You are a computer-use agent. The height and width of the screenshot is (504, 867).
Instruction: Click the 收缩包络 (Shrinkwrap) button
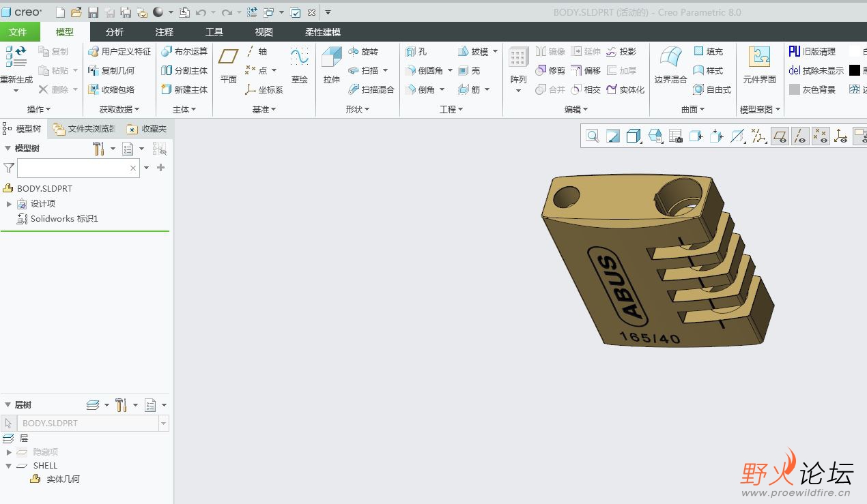111,89
